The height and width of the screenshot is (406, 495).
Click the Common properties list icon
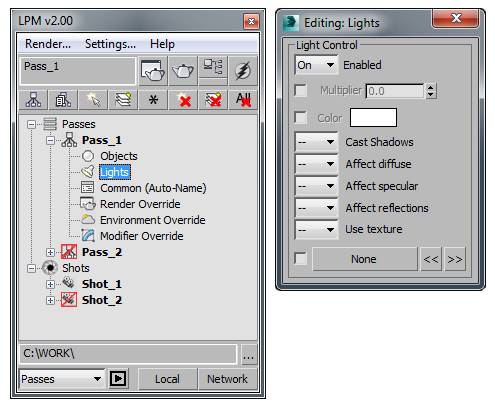pyautogui.click(x=88, y=188)
